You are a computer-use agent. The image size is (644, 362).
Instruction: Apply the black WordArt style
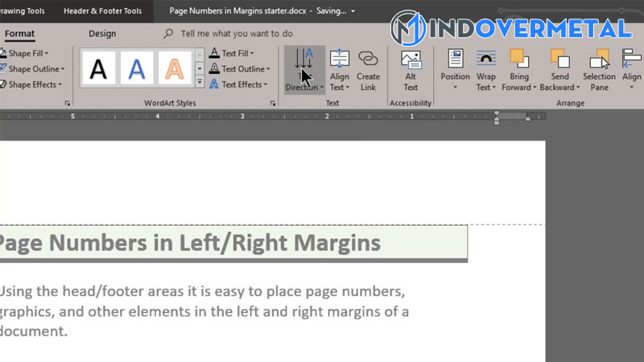(98, 68)
